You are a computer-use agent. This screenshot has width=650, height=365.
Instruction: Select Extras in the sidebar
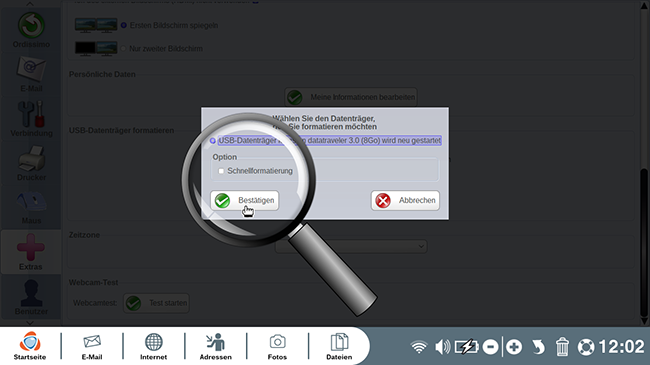31,252
